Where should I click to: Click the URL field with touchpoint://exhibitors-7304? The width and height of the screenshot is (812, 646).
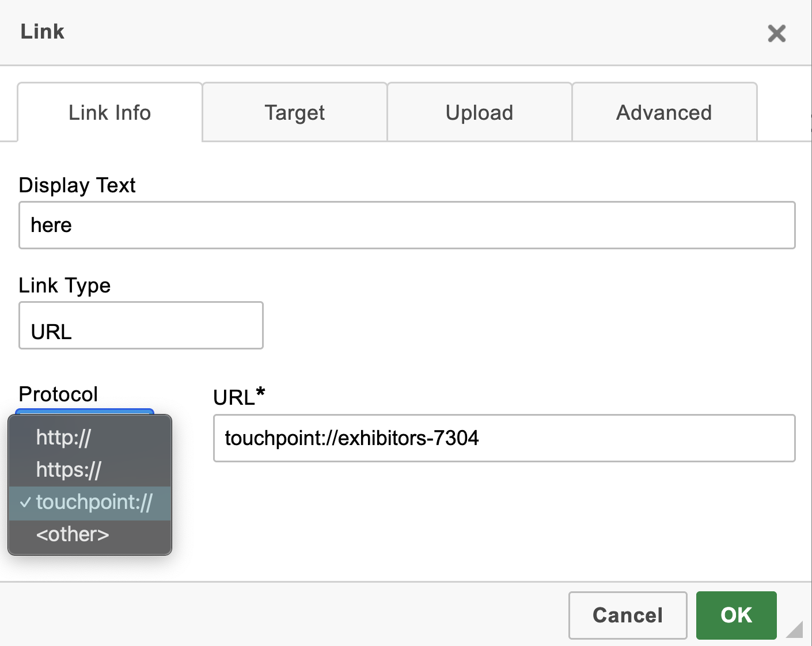[504, 438]
